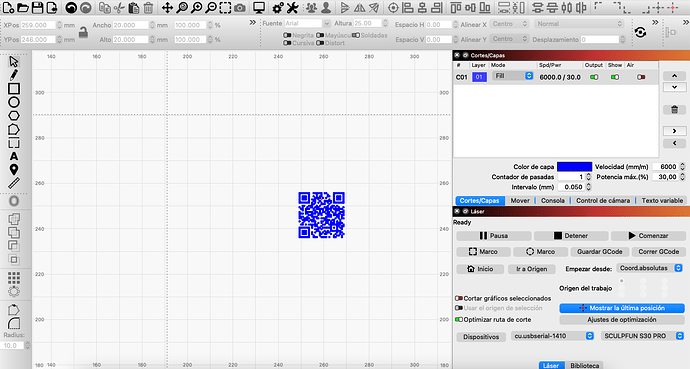Switch to the Consola tab
Viewport: 690px width, 369px height.
point(553,201)
